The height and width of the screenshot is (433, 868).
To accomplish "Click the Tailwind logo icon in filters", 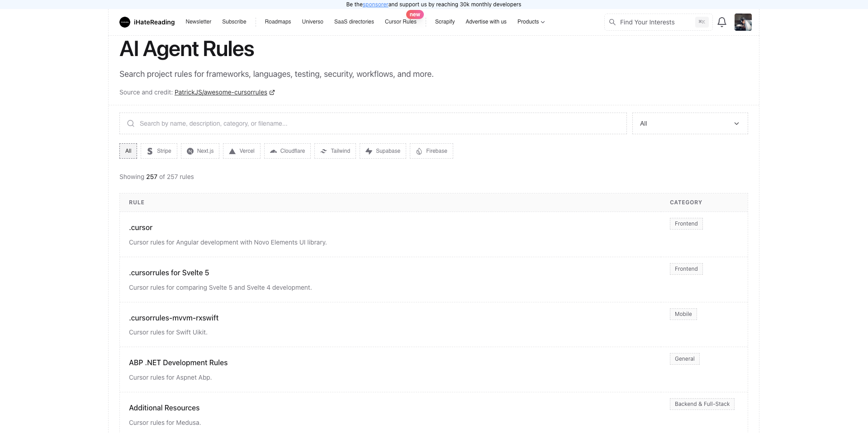I will click(x=323, y=151).
